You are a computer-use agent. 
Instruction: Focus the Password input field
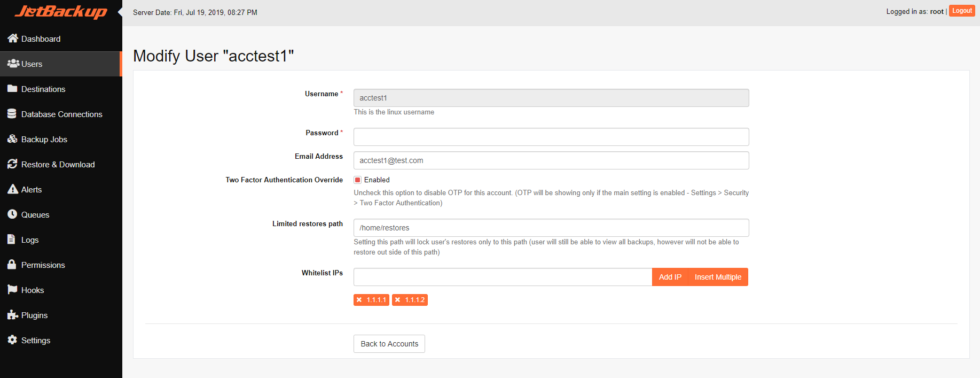coord(551,137)
